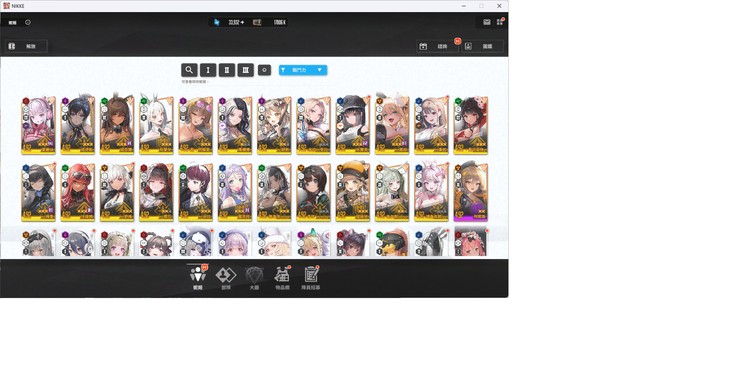
Task: Toggle the Burst II filter button
Action: pos(227,70)
